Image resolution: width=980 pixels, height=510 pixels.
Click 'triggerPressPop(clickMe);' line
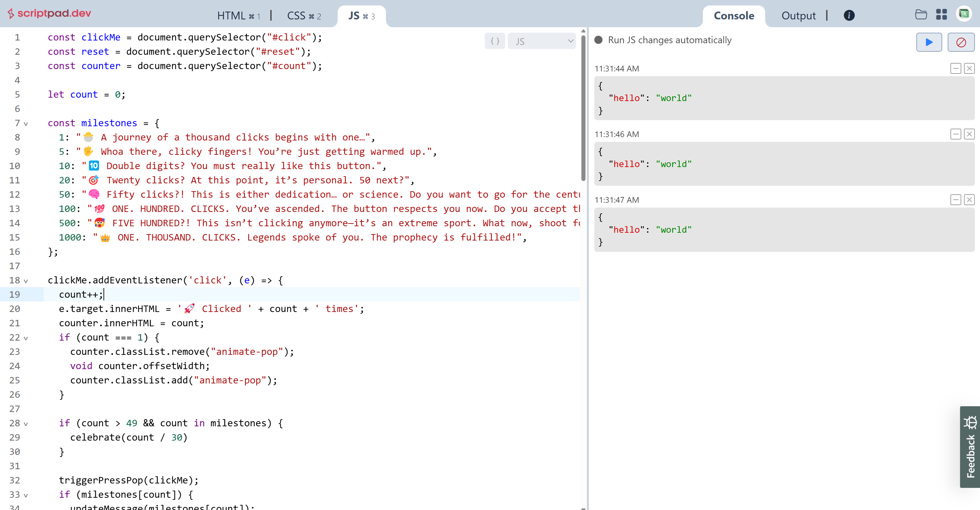(129, 480)
